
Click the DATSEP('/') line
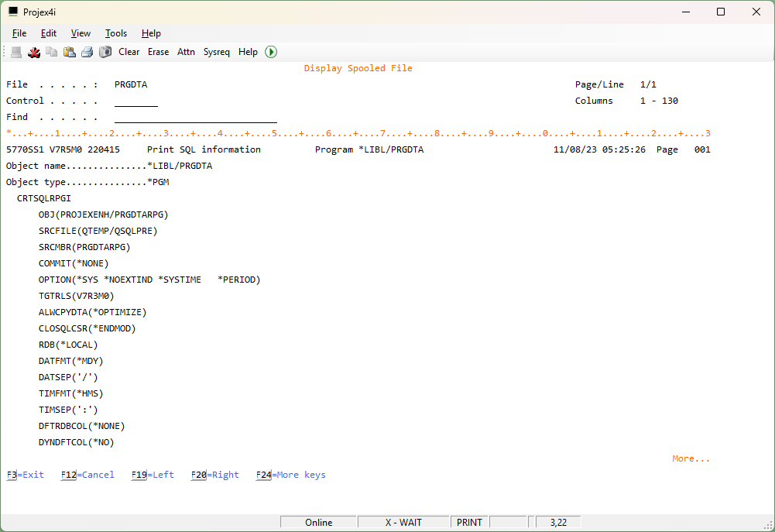click(x=68, y=378)
